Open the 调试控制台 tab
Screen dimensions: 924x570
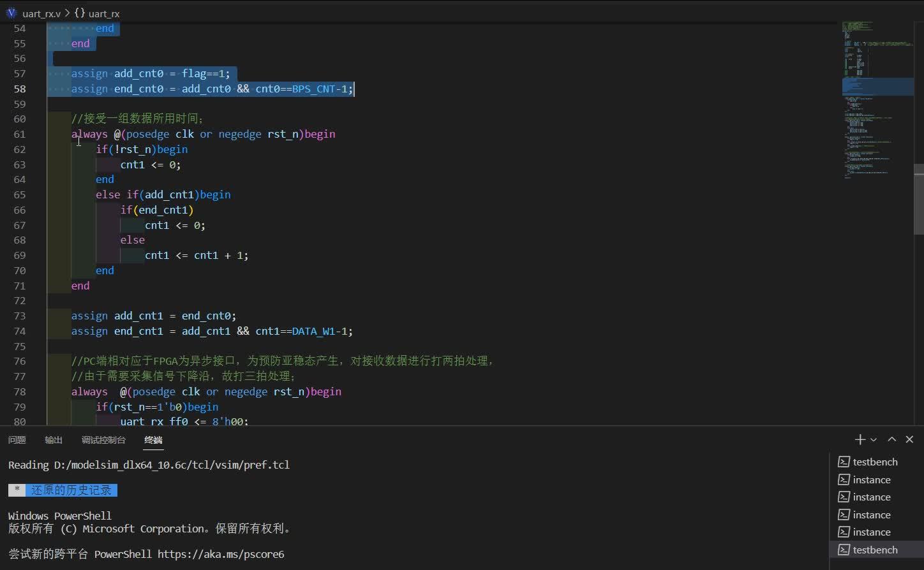pyautogui.click(x=103, y=439)
